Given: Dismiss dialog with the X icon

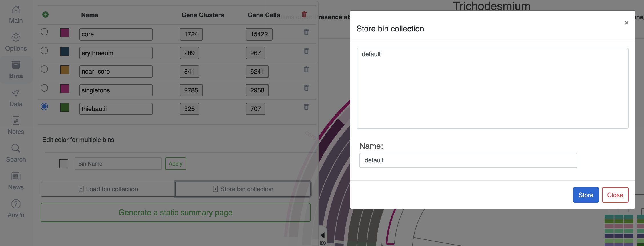Looking at the screenshot, I should [x=627, y=23].
